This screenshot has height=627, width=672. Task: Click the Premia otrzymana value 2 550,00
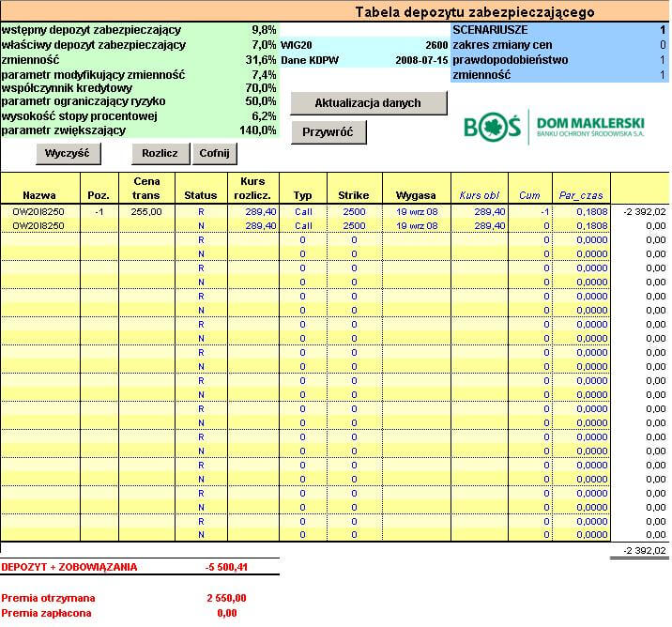coord(226,598)
